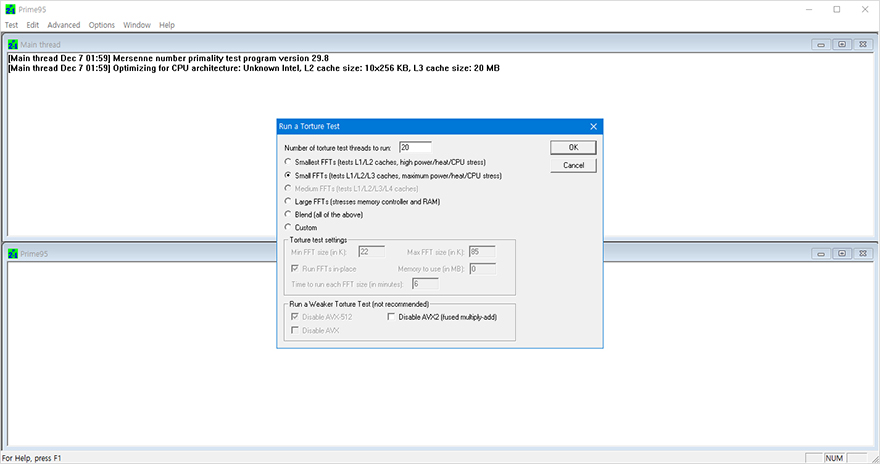Click the 'Mersenne number primality test program' log line

(168, 58)
